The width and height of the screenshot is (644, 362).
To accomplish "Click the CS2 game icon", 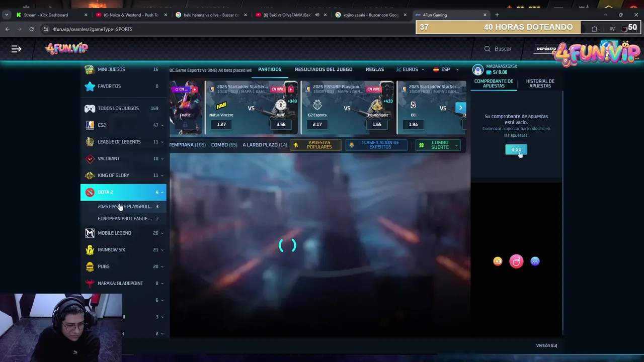I will (x=90, y=125).
